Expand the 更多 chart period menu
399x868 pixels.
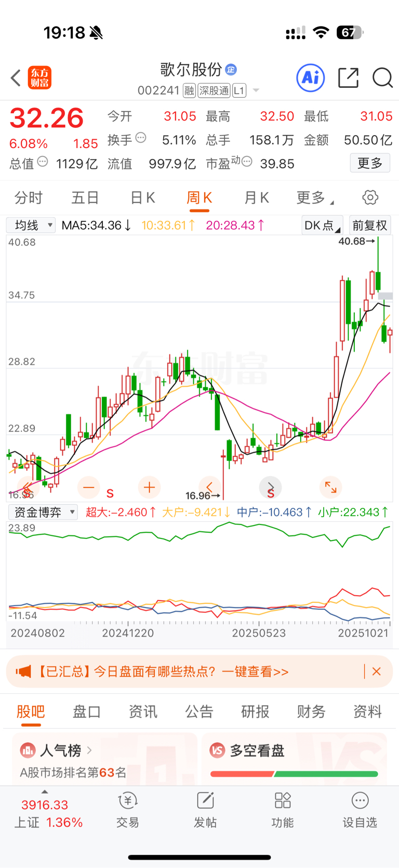(x=315, y=198)
